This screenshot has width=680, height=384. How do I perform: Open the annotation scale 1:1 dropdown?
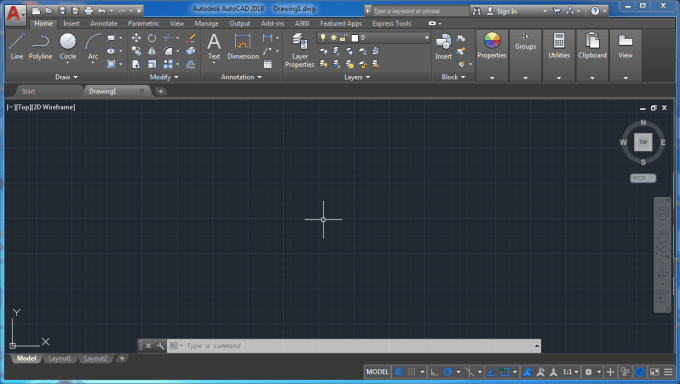[x=570, y=372]
